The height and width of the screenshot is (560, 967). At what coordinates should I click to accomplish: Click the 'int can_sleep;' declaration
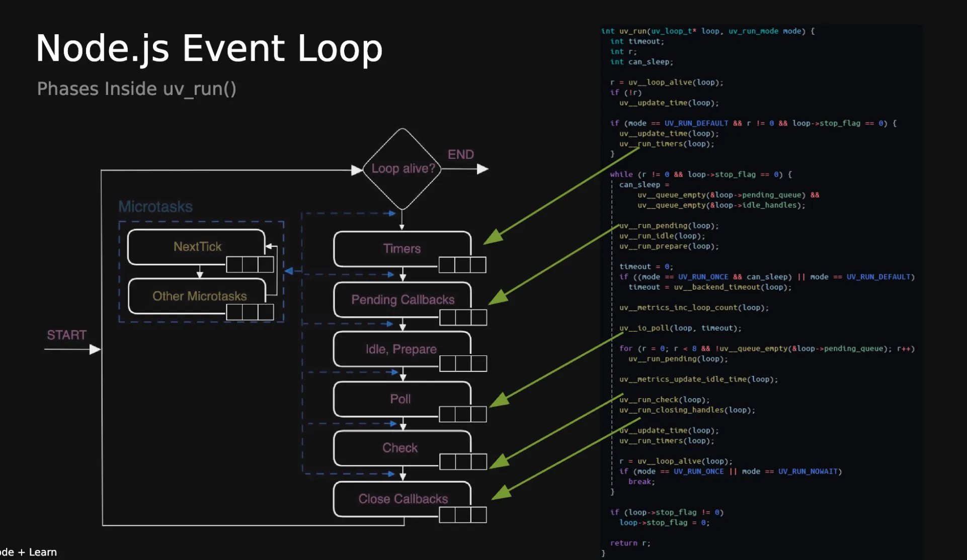pos(641,62)
